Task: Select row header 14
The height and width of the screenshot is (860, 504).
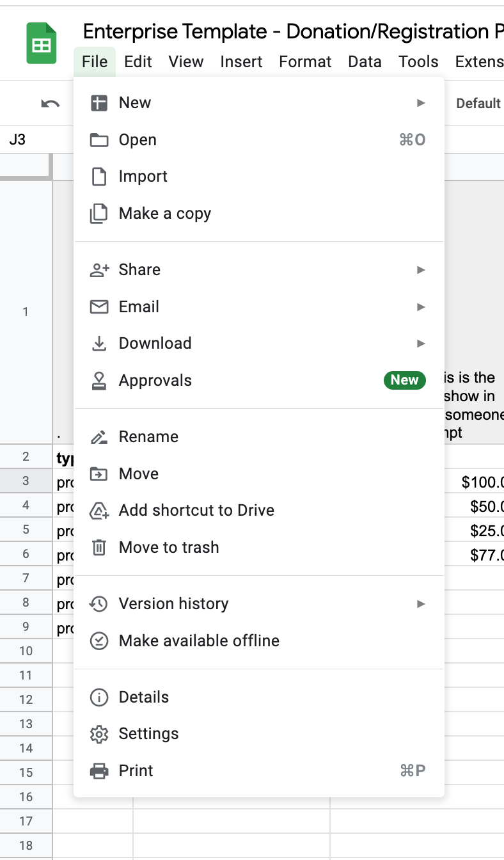Action: click(26, 748)
